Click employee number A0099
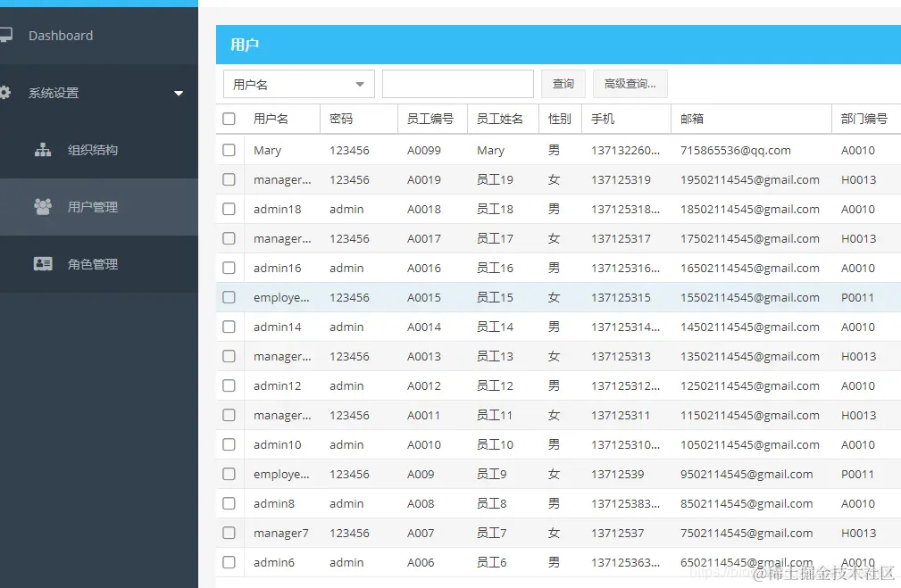The image size is (901, 588). [424, 151]
